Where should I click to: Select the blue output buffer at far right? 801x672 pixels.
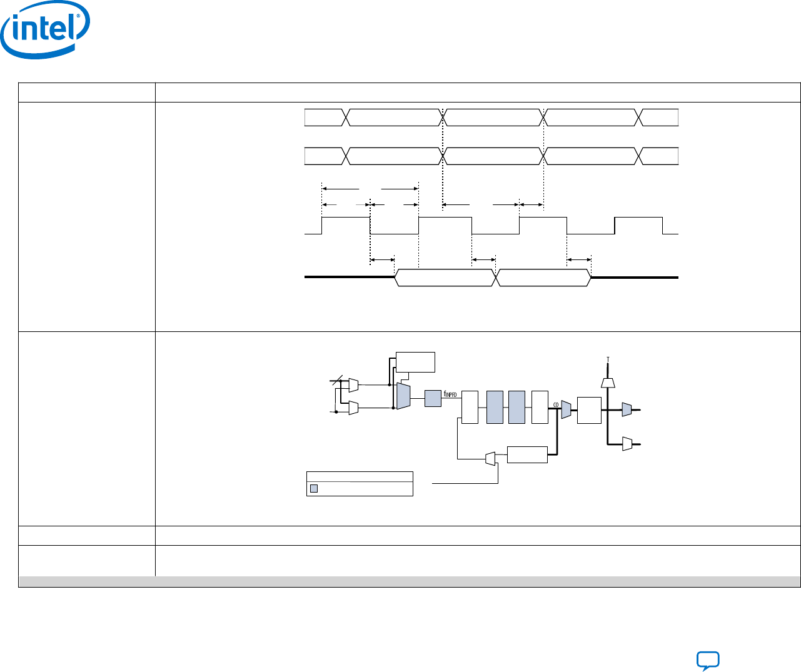click(627, 409)
